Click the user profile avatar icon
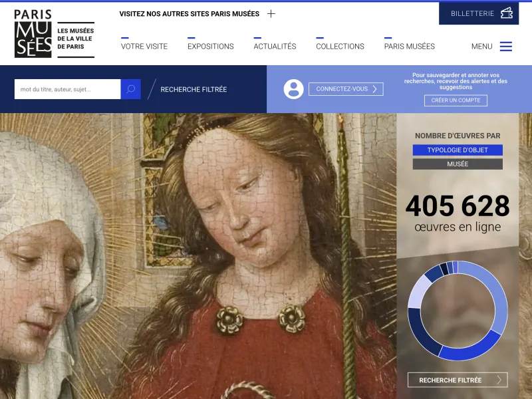 [293, 89]
